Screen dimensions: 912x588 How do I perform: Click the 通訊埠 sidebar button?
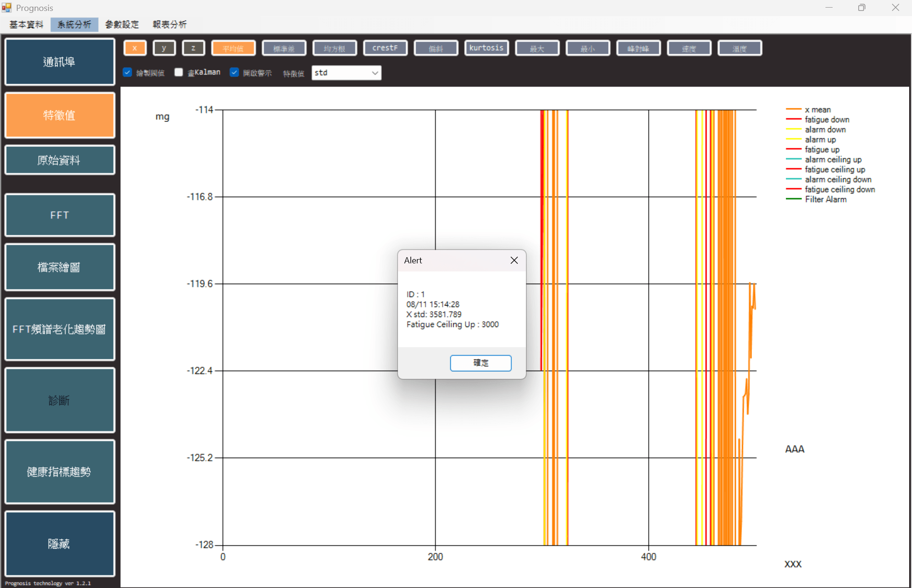tap(59, 62)
